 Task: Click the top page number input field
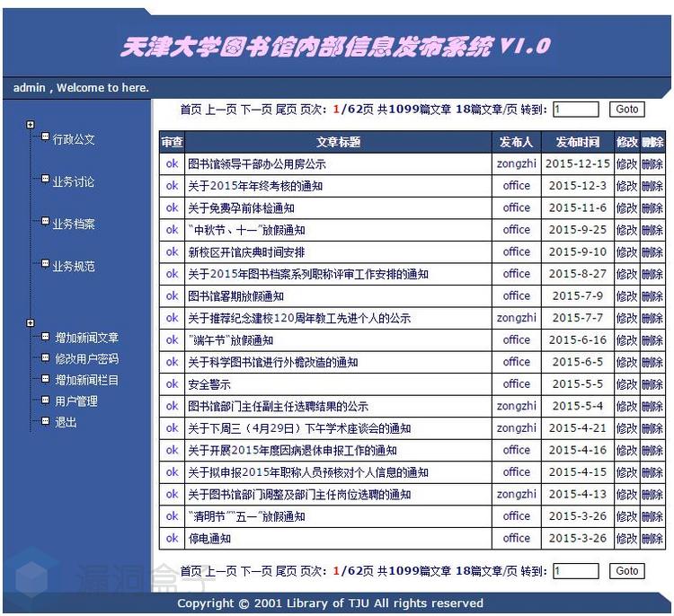[575, 110]
